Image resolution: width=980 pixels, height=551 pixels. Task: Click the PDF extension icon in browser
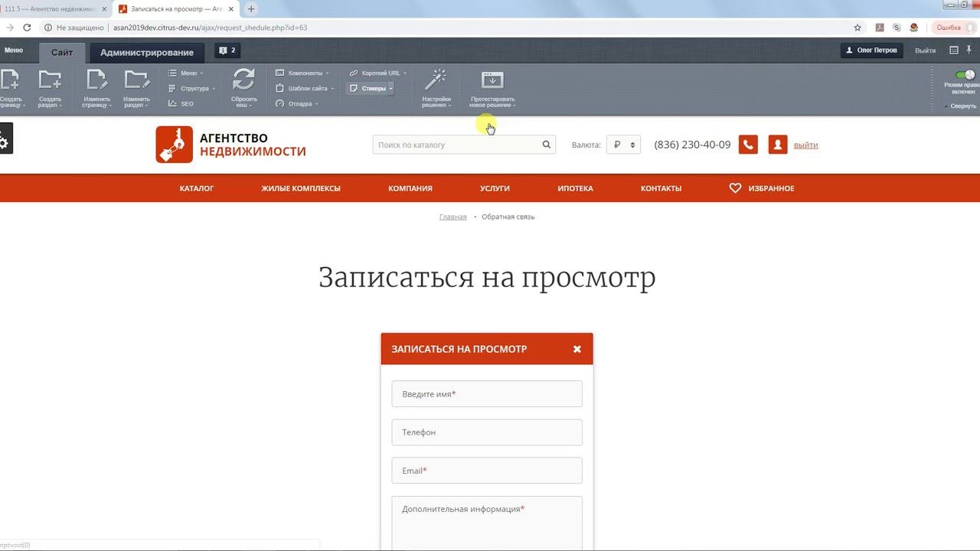[x=880, y=28]
